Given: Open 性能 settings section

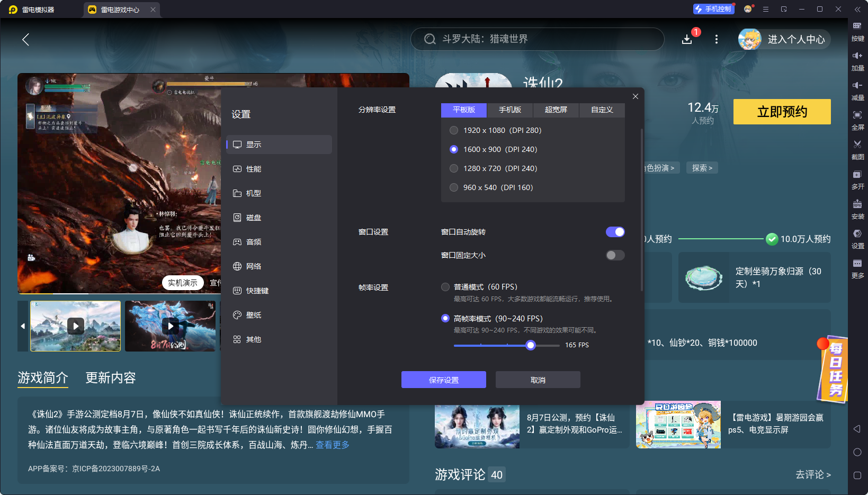Looking at the screenshot, I should 254,168.
